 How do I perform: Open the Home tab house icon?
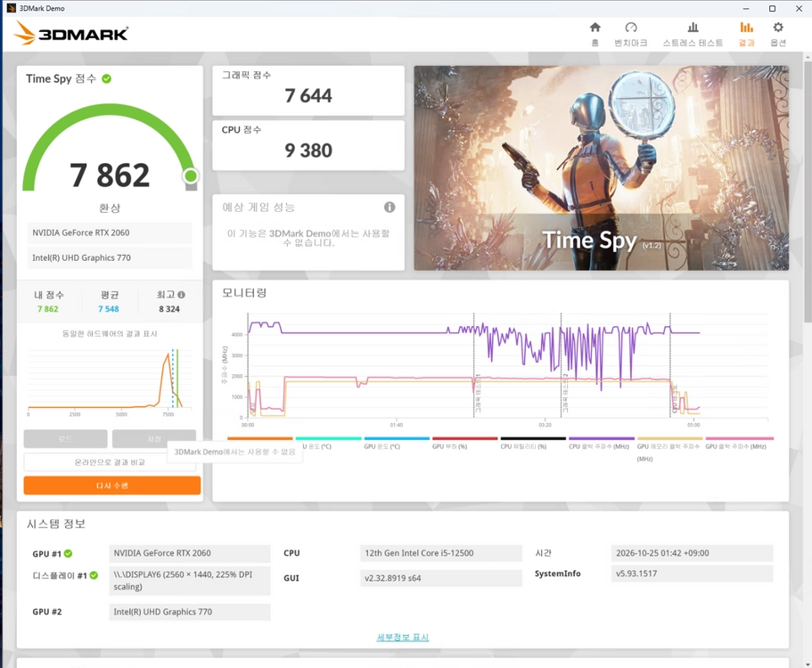click(x=595, y=28)
